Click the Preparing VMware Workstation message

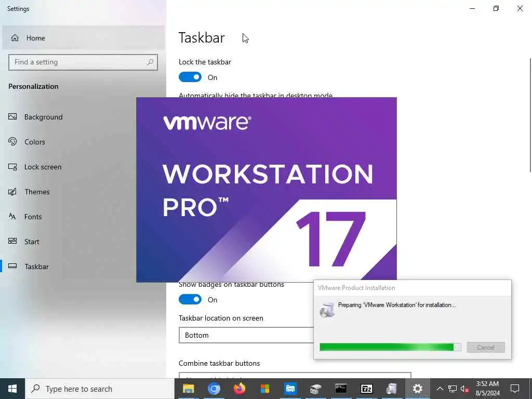[397, 305]
